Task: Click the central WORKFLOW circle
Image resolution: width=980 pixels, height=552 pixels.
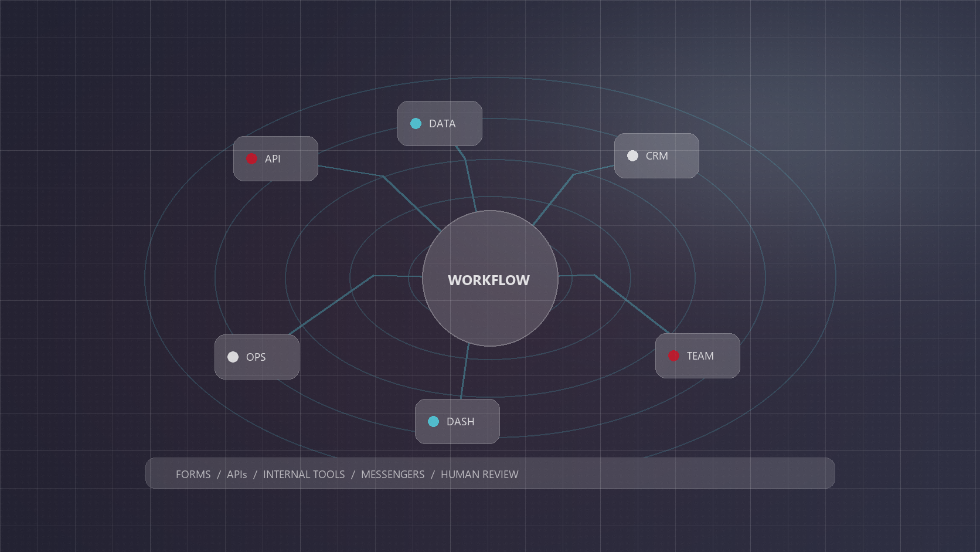Action: tap(490, 279)
